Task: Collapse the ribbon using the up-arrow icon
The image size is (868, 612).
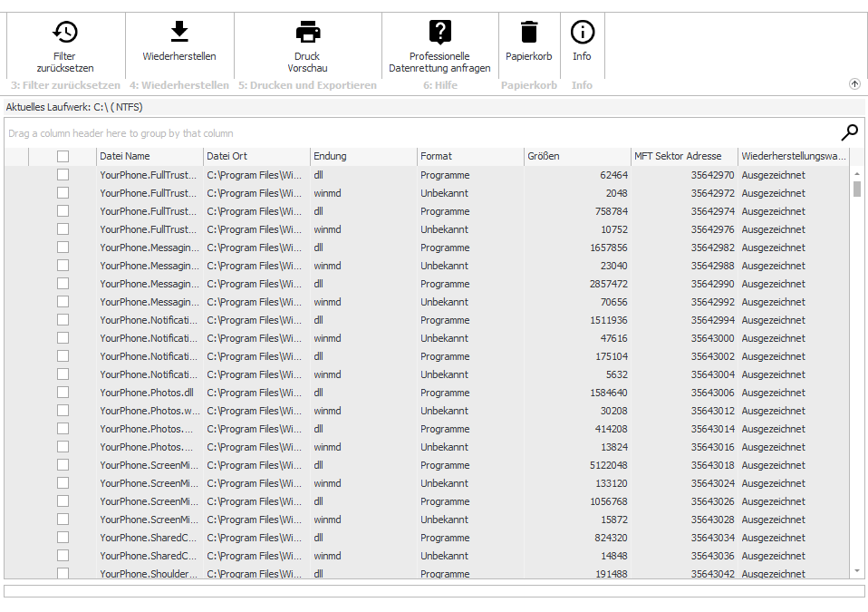Action: [854, 84]
